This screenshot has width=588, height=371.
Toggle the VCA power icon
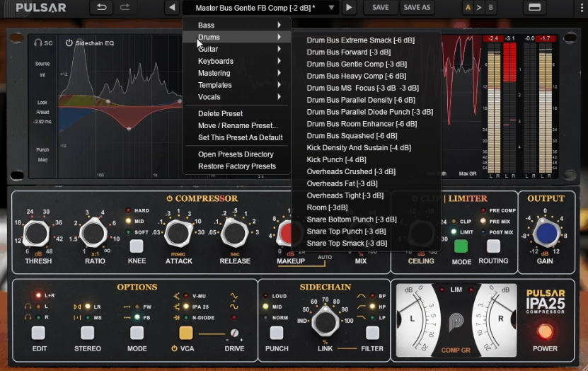(x=174, y=348)
